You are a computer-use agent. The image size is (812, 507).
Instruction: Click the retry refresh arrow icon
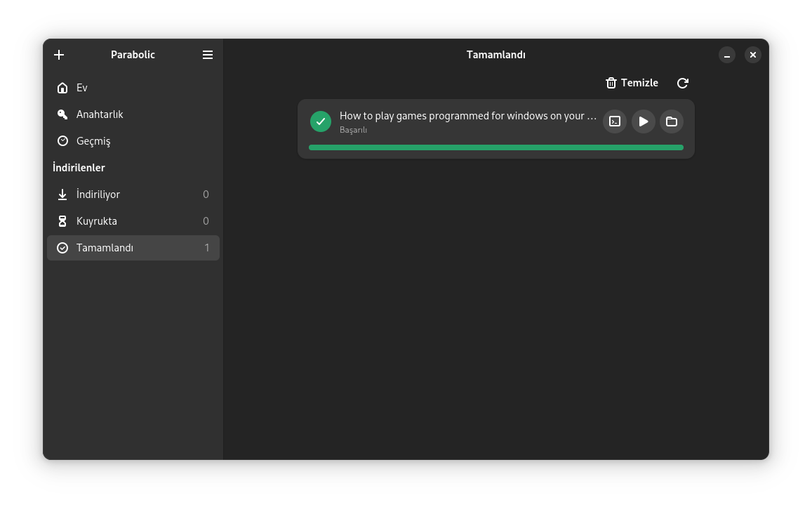click(x=682, y=83)
